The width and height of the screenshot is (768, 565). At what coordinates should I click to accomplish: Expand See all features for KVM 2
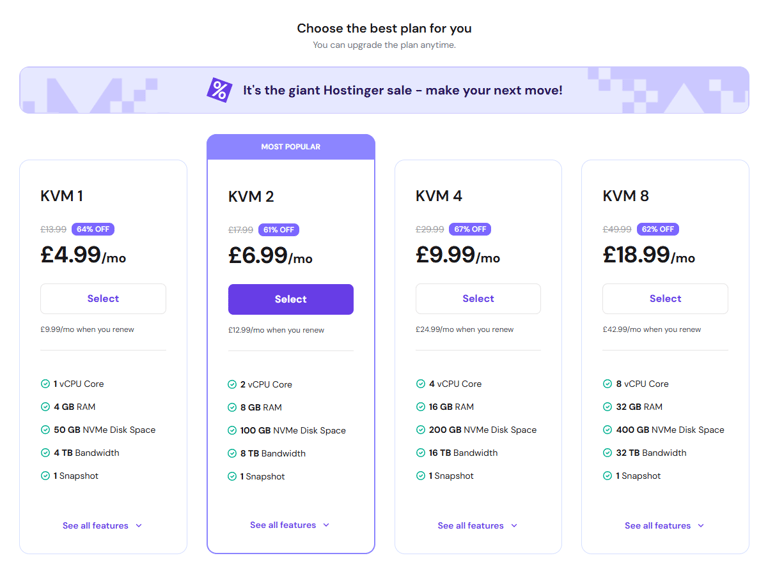290,525
